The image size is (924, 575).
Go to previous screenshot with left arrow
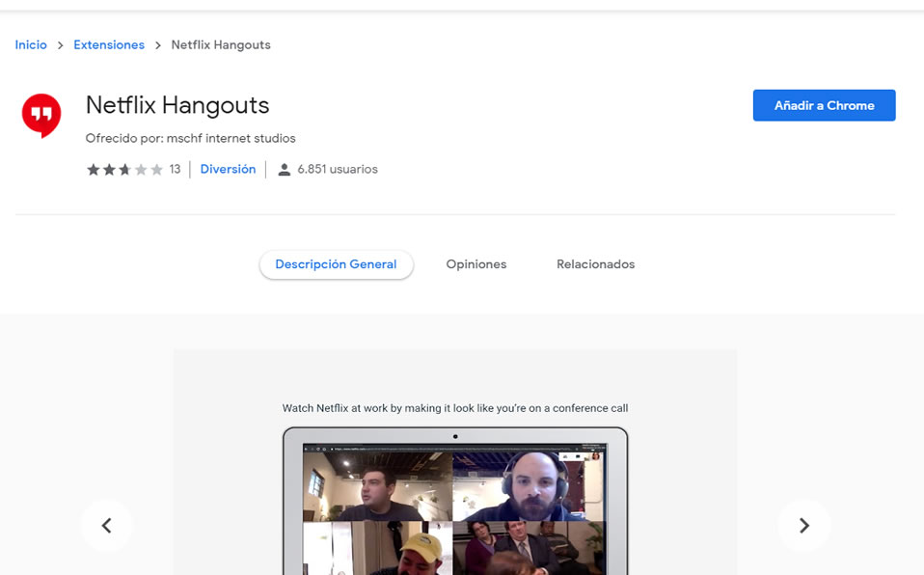coord(107,526)
